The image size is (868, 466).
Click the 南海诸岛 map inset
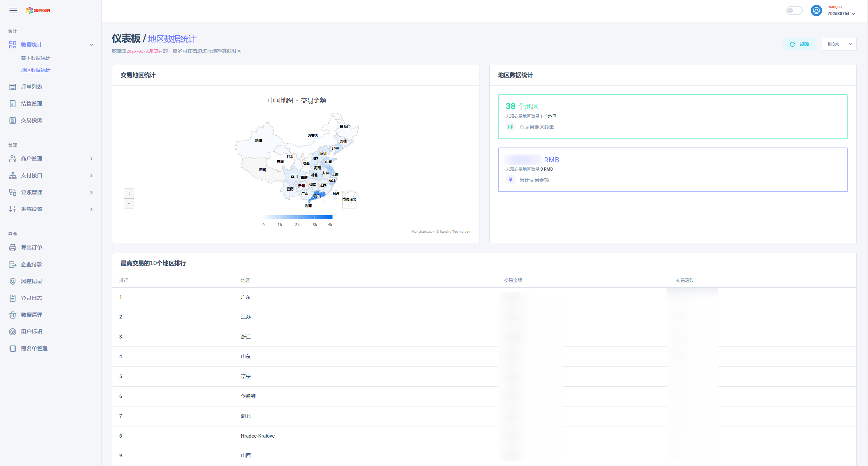(x=349, y=199)
